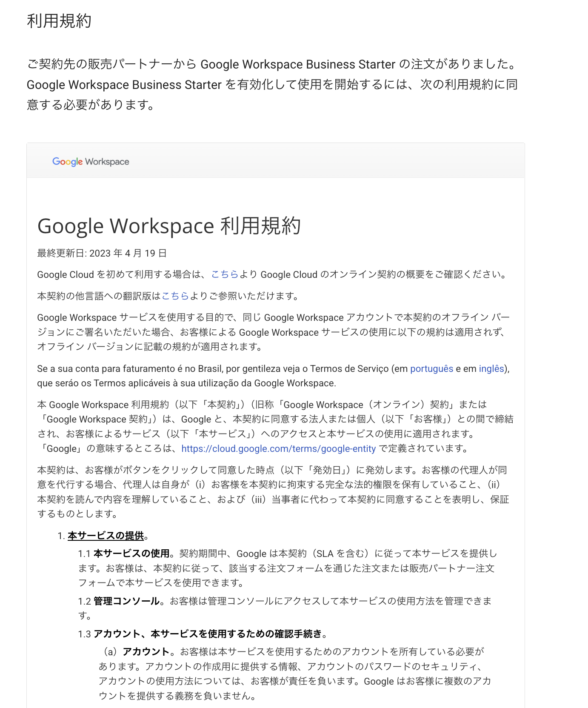
Task: Click the 1.3 アカウント、本サービスを使用するための確認手続き heading
Action: coord(200,634)
